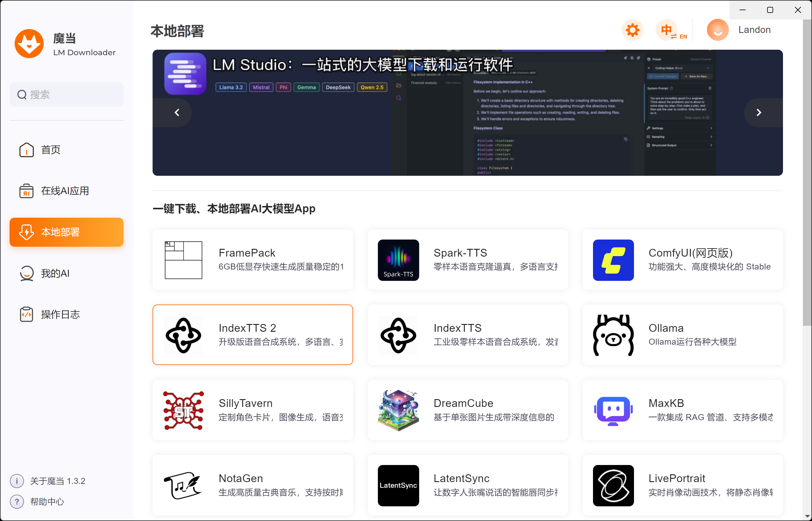Open the ComfyUI(网页版) card title
The width and height of the screenshot is (812, 521).
coord(690,253)
